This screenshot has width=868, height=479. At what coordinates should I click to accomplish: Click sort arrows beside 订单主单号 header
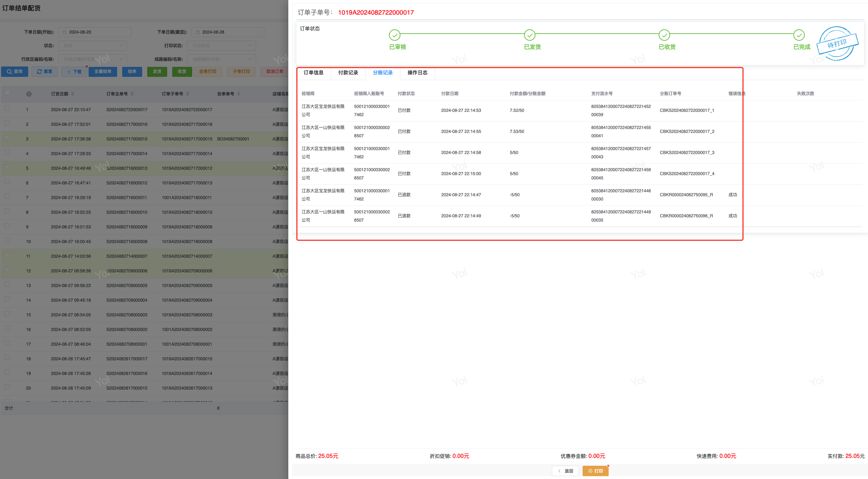(132, 94)
